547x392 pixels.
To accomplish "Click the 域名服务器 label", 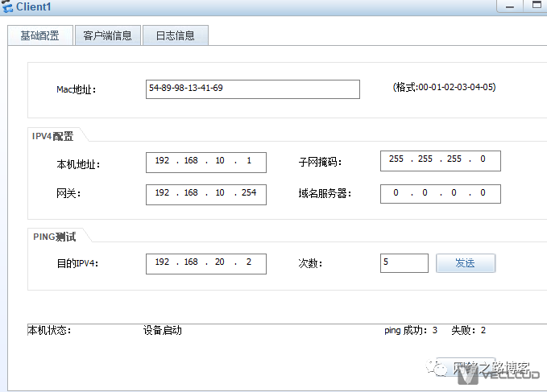I will (x=325, y=193).
